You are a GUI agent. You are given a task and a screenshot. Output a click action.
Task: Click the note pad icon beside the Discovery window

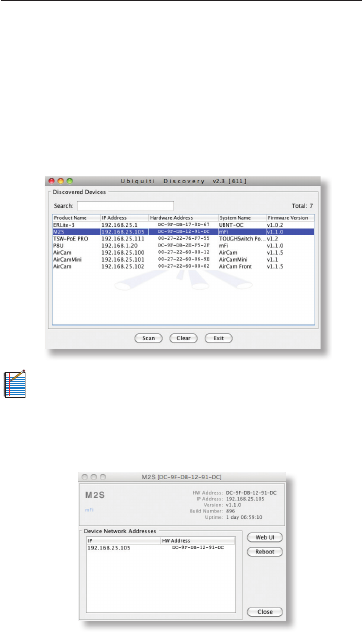pos(15,384)
